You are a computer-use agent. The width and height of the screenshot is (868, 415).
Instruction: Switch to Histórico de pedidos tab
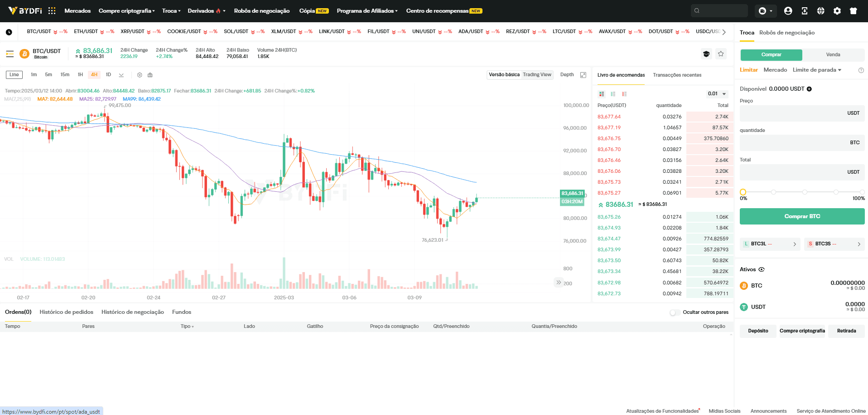67,312
